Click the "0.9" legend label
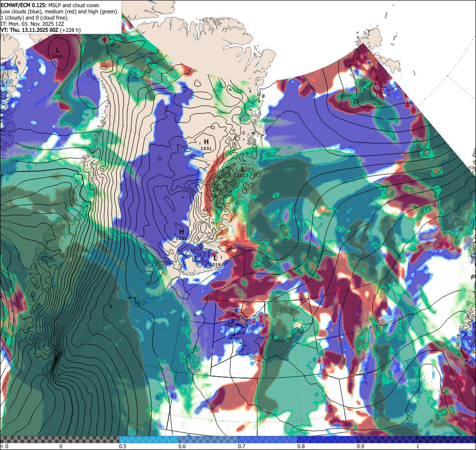 pyautogui.click(x=361, y=446)
